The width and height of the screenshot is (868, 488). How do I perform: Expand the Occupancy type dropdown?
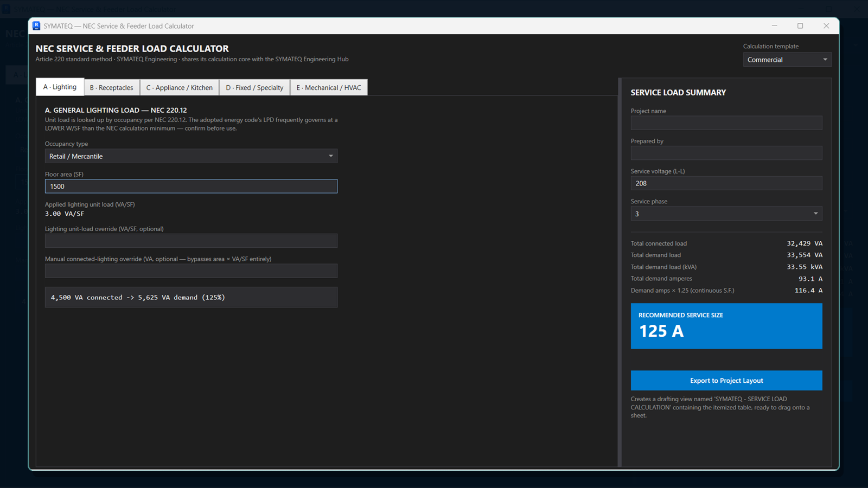pos(191,156)
